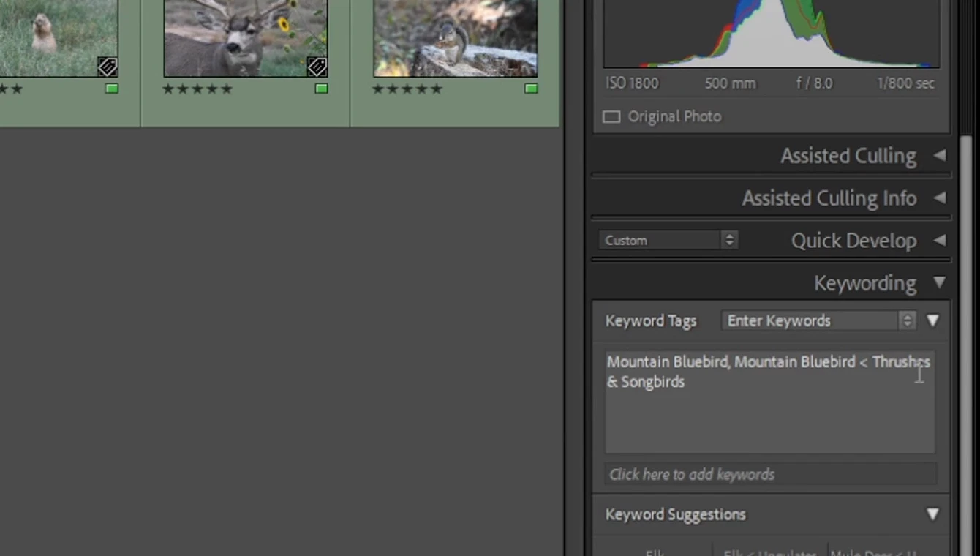The image size is (980, 556).
Task: Click the Assisted Culling Info panel title
Action: [829, 198]
